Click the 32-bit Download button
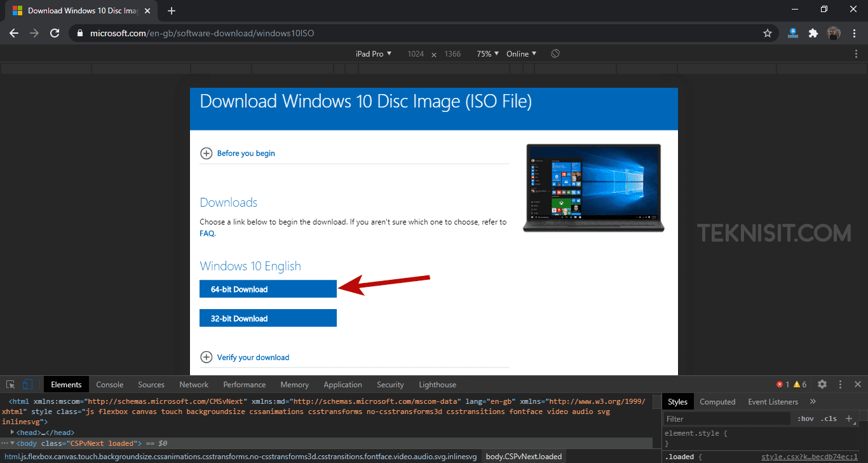The height and width of the screenshot is (463, 868). pos(268,318)
